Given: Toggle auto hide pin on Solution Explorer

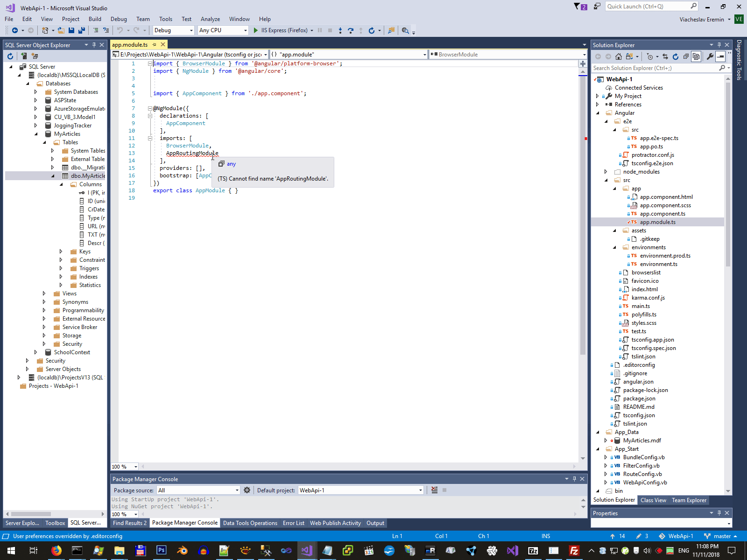Looking at the screenshot, I should coord(719,45).
